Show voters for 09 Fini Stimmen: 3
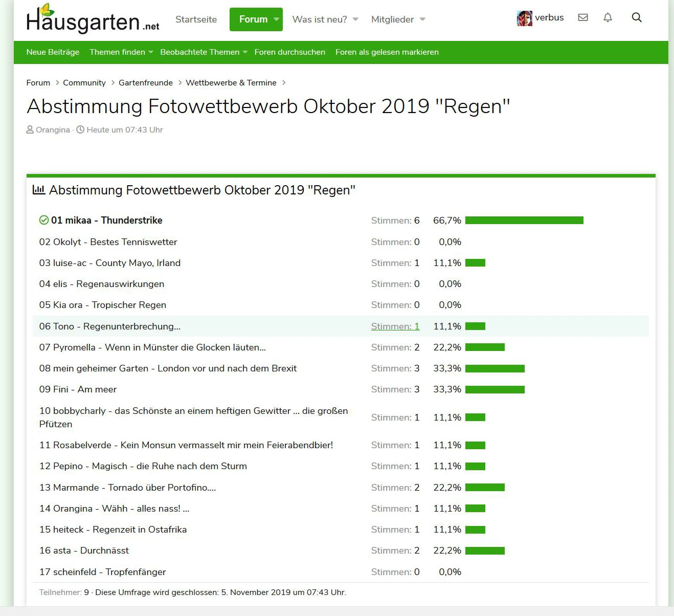This screenshot has width=674, height=616. (395, 389)
